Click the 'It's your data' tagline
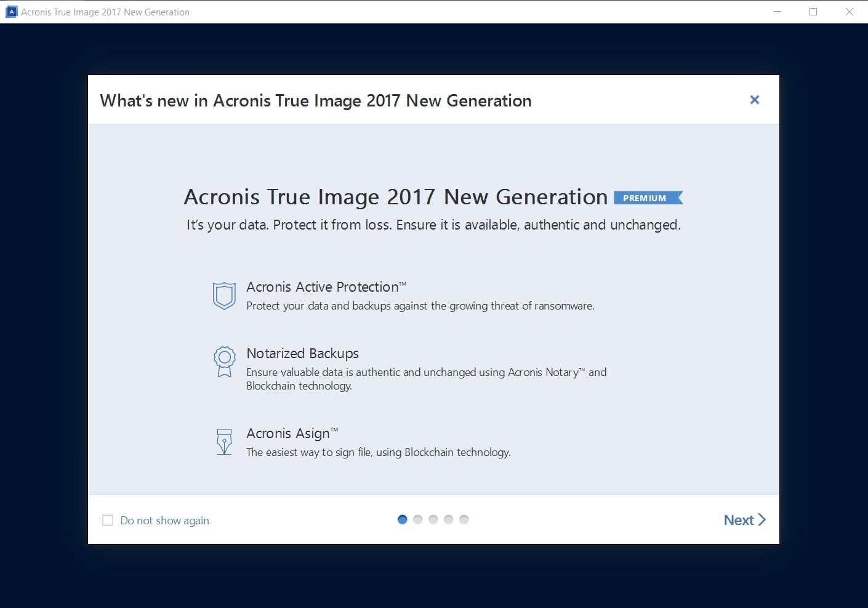 tap(433, 225)
